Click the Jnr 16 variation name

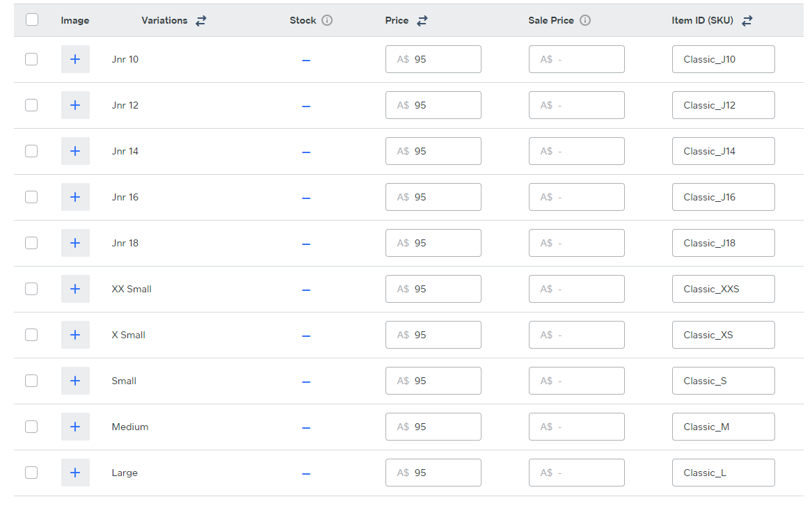tap(125, 198)
